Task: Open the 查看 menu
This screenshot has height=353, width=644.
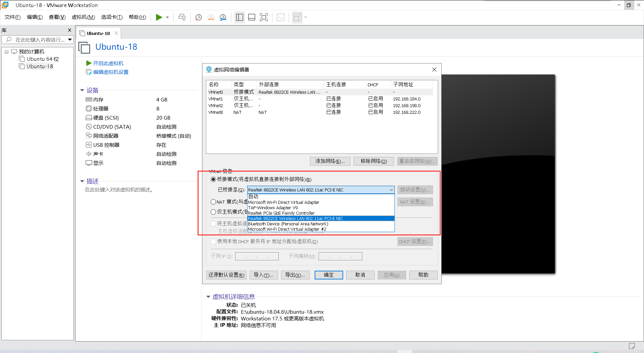Action: click(x=57, y=17)
